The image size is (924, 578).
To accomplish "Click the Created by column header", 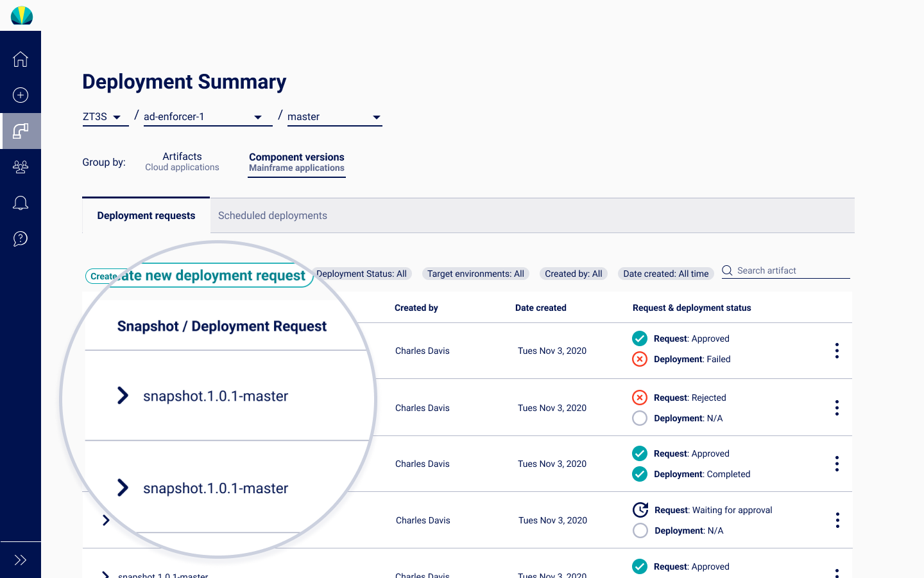I will pos(416,308).
